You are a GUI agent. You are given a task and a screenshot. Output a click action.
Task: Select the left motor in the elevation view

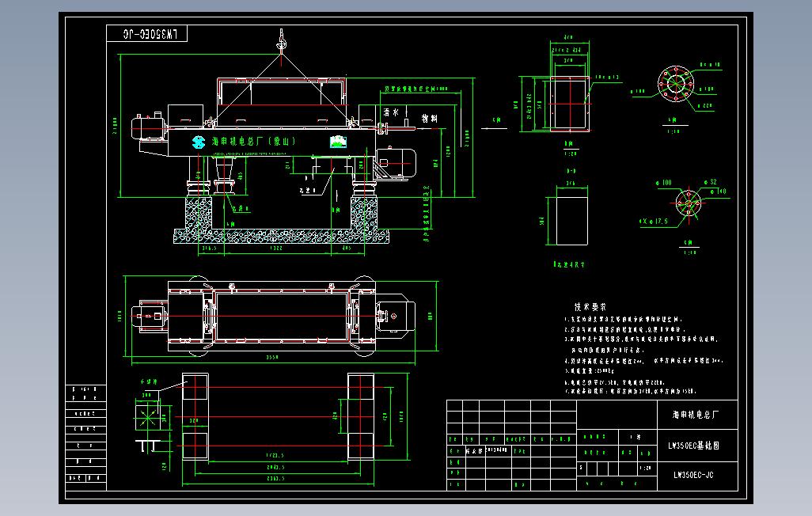pos(149,127)
